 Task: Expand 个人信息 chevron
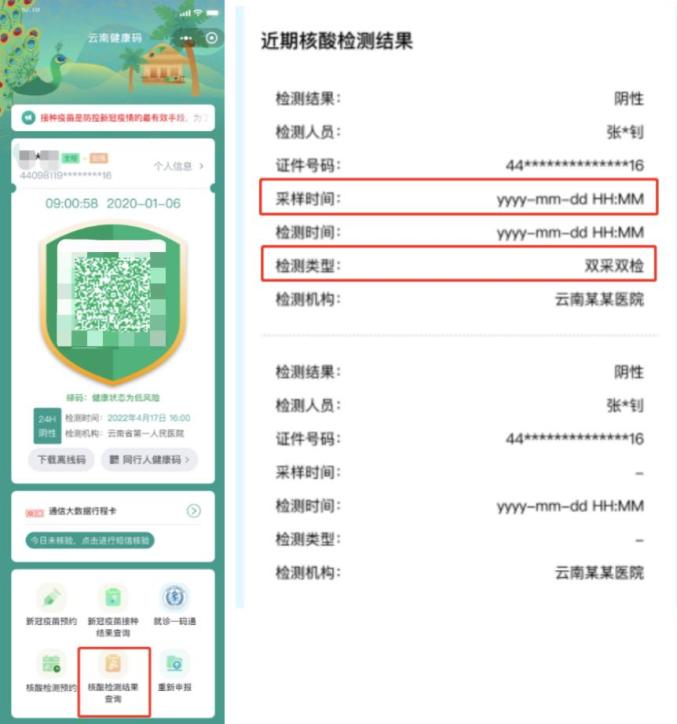(x=201, y=166)
